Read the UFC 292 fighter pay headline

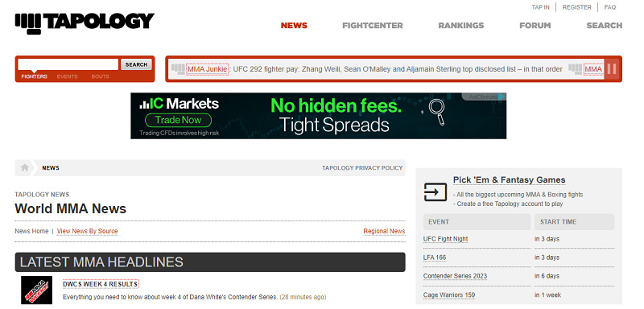[x=398, y=69]
